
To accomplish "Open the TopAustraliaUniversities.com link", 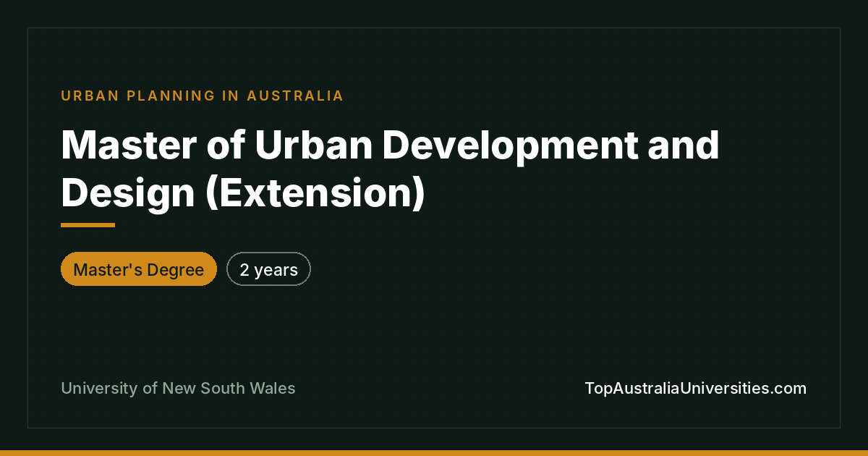I will coord(695,388).
